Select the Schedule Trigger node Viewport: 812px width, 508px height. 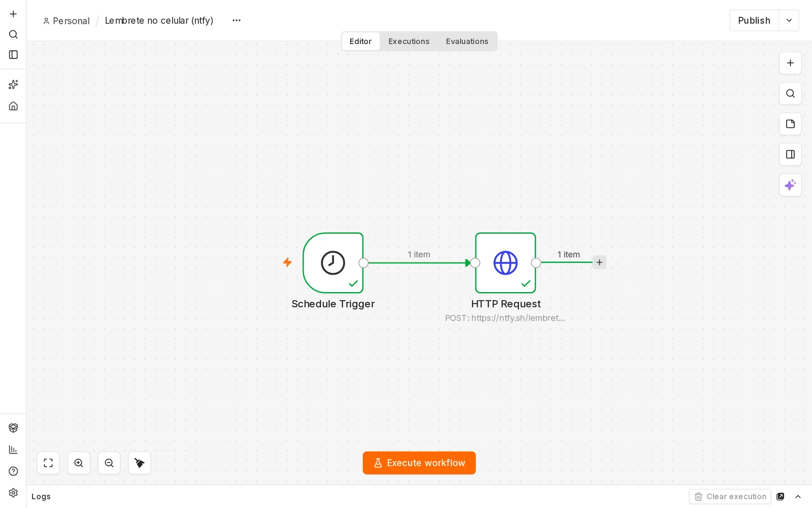333,263
